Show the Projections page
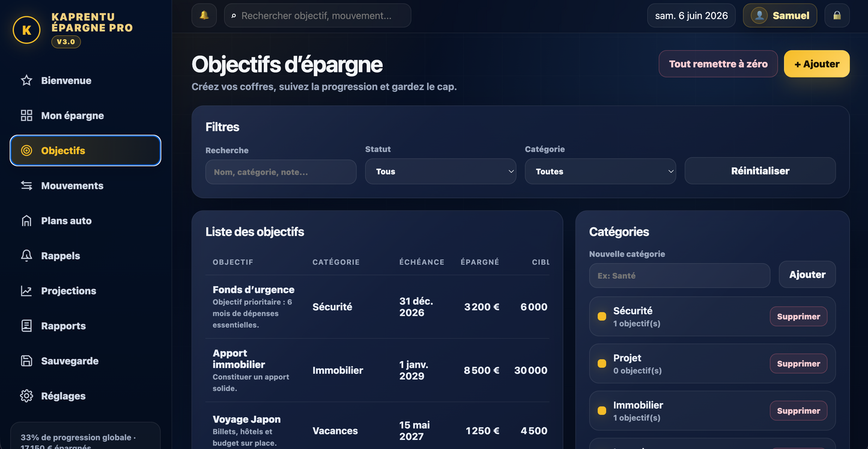This screenshot has width=868, height=449. click(x=85, y=291)
